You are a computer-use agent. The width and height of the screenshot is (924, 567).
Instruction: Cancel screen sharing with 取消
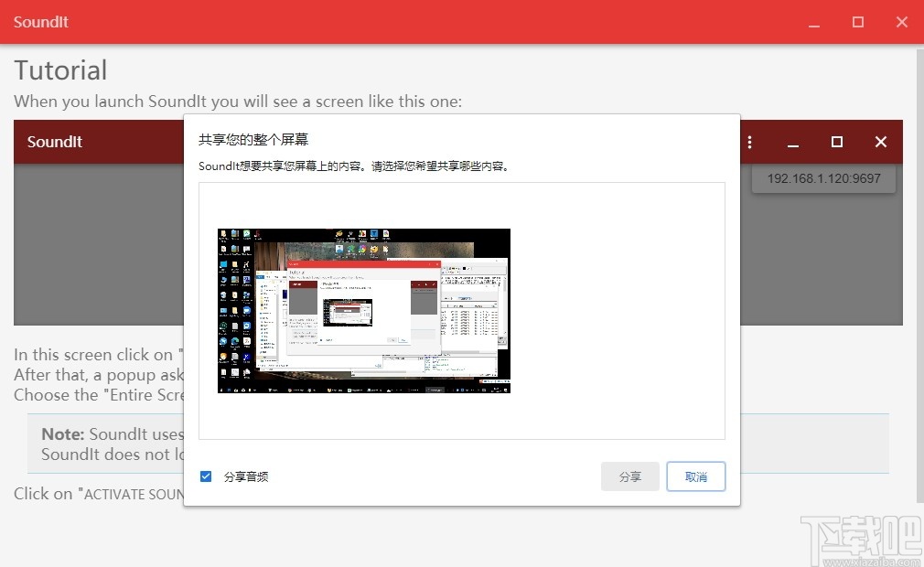(695, 476)
